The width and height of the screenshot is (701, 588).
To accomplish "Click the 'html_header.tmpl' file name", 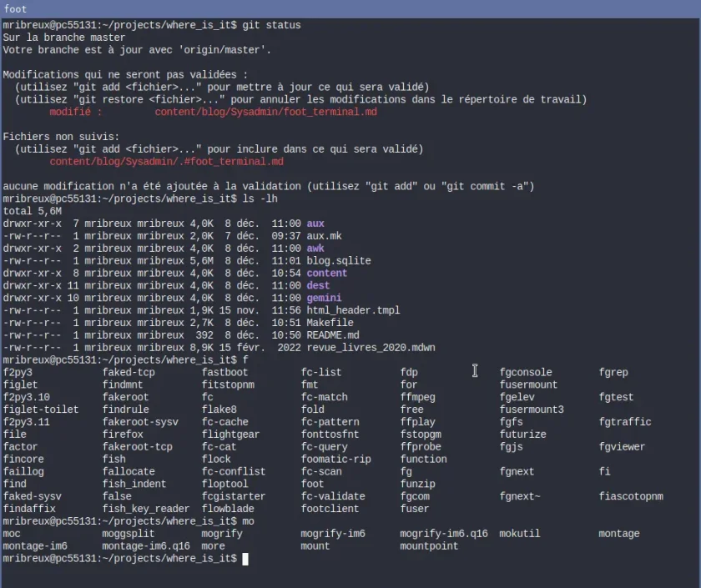I will 353,310.
